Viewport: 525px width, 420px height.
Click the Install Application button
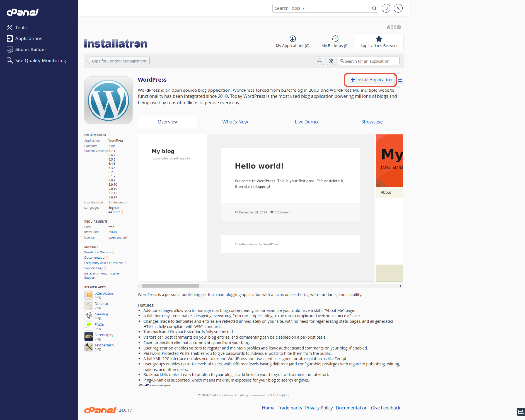pyautogui.click(x=371, y=80)
